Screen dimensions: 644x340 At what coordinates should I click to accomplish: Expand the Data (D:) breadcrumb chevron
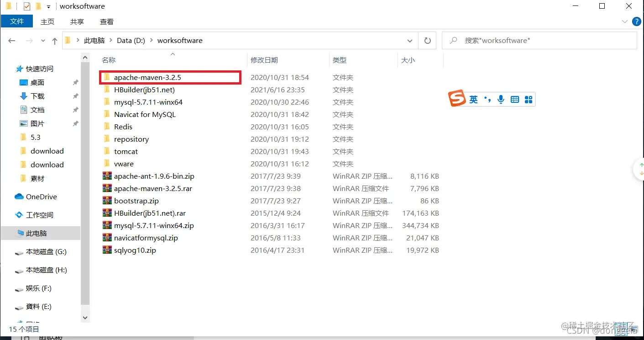151,41
